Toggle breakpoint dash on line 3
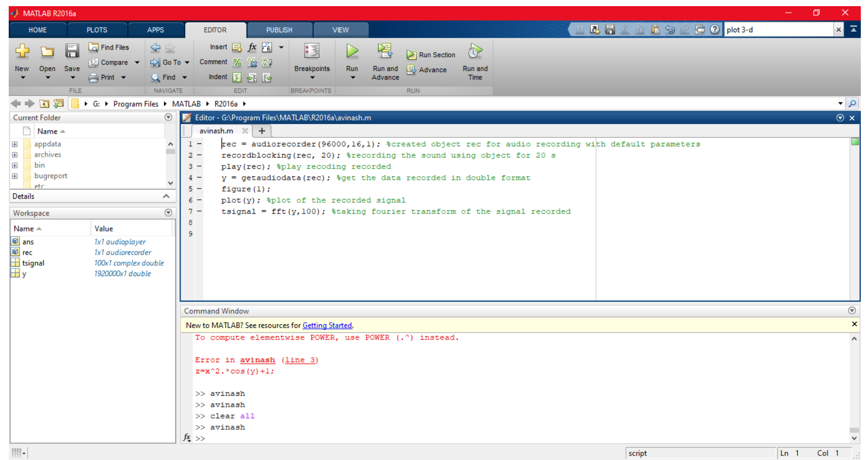 point(199,166)
